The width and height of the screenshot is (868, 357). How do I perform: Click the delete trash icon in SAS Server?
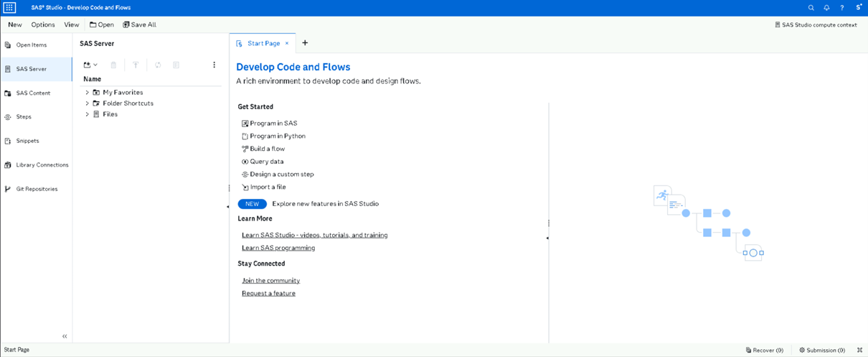pyautogui.click(x=113, y=65)
